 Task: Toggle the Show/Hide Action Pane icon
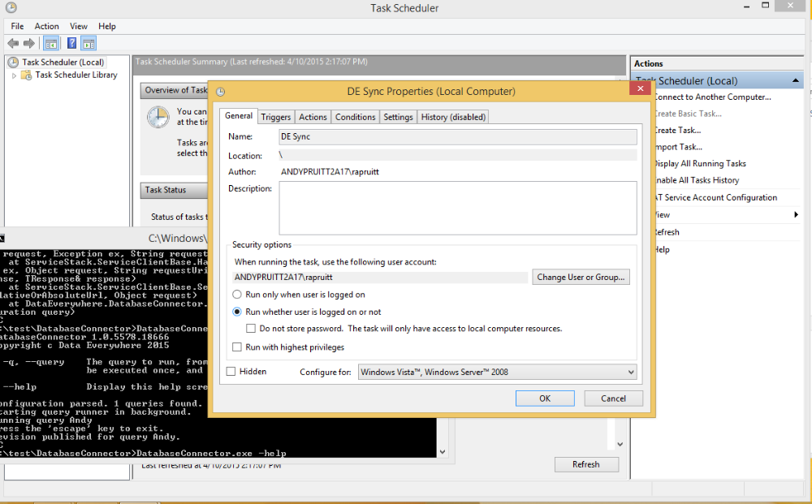pos(89,44)
